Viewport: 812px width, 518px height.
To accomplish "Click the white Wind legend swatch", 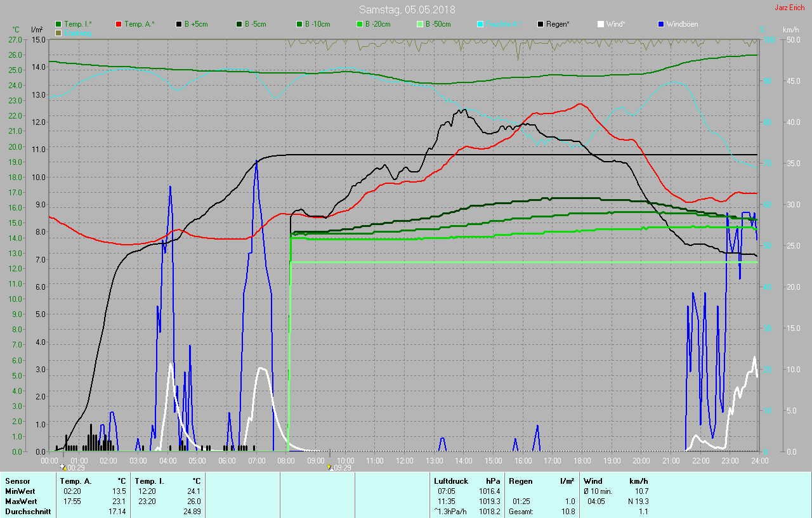I will tap(601, 24).
